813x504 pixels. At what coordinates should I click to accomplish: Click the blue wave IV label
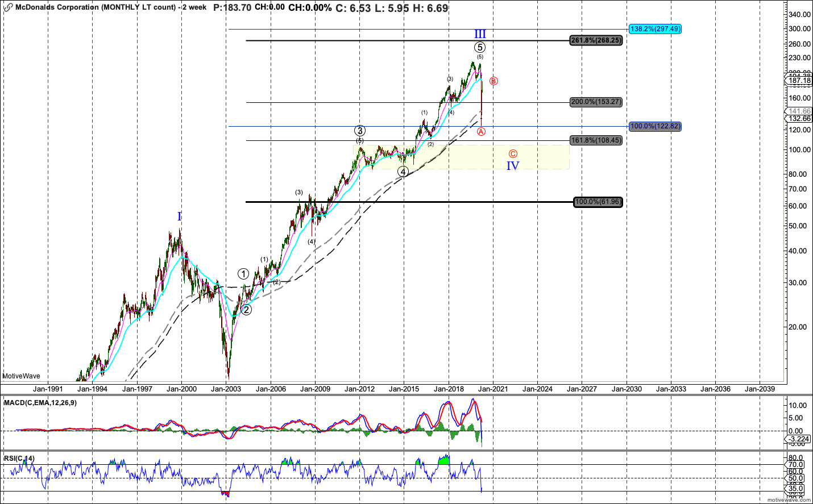[x=513, y=166]
